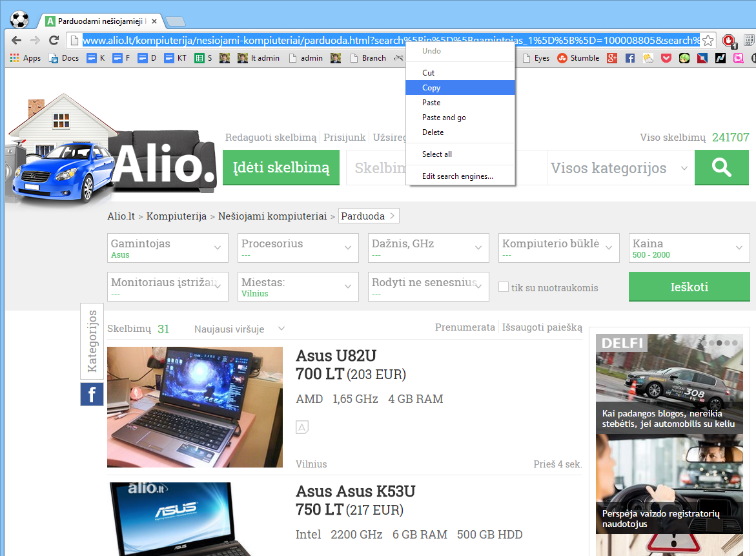Open the Dažnis, GHz dropdown
This screenshot has width=756, height=556.
(x=428, y=248)
